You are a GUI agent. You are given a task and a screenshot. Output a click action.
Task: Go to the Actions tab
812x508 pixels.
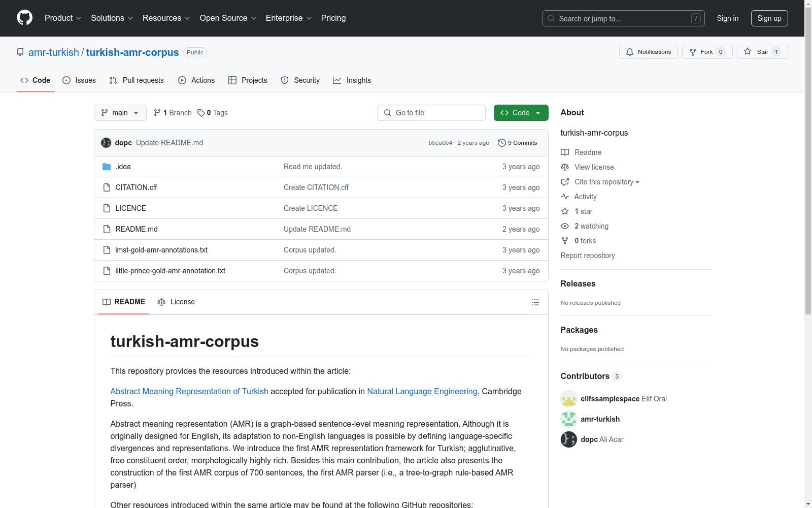pyautogui.click(x=196, y=80)
